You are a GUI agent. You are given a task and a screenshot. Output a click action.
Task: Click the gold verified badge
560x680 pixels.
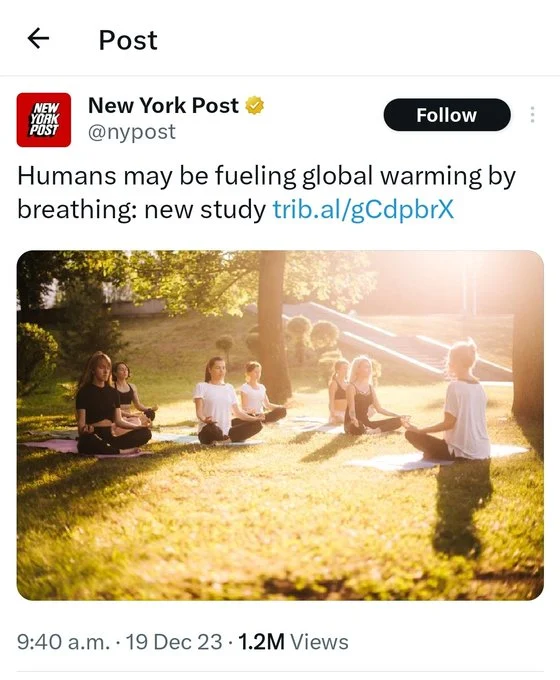click(x=255, y=105)
